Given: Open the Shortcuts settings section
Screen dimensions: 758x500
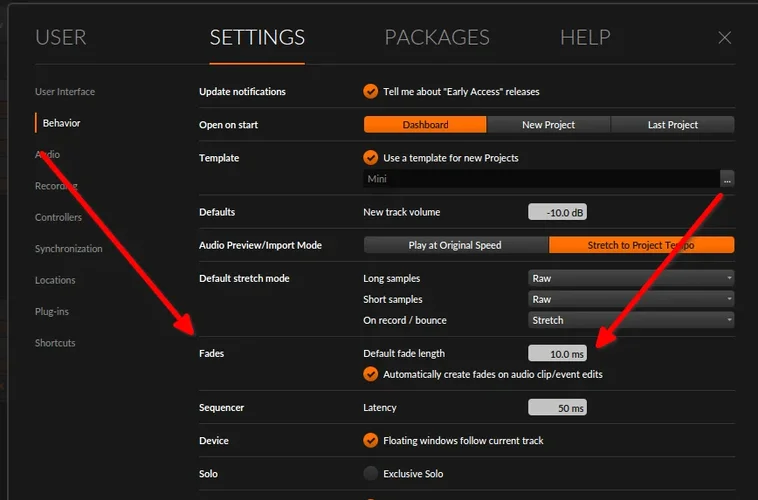Looking at the screenshot, I should tap(55, 343).
